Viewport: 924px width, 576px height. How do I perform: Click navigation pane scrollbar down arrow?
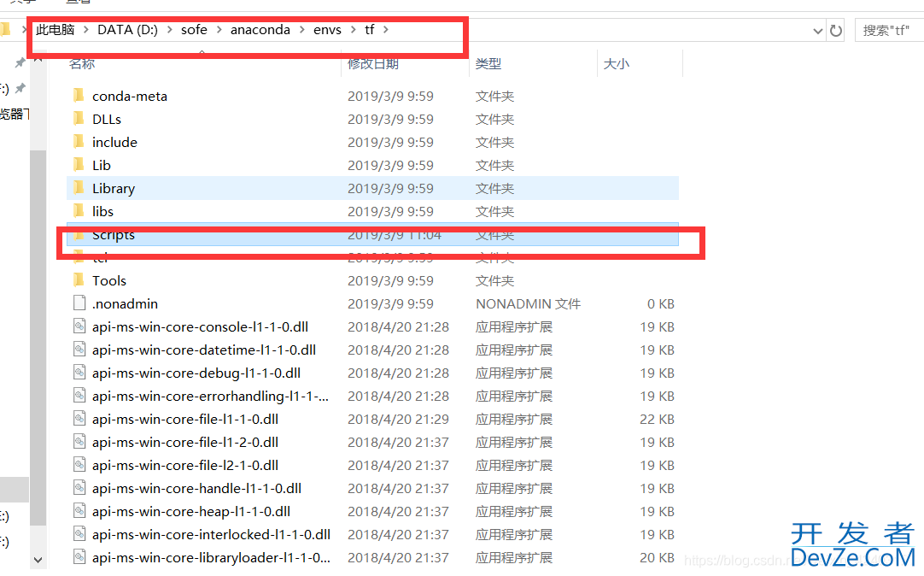(38, 560)
